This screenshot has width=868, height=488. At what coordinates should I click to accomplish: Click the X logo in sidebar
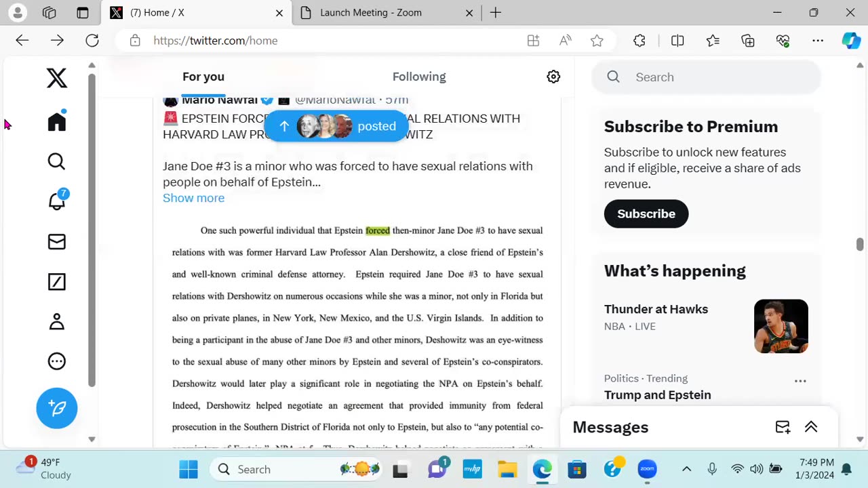click(57, 78)
